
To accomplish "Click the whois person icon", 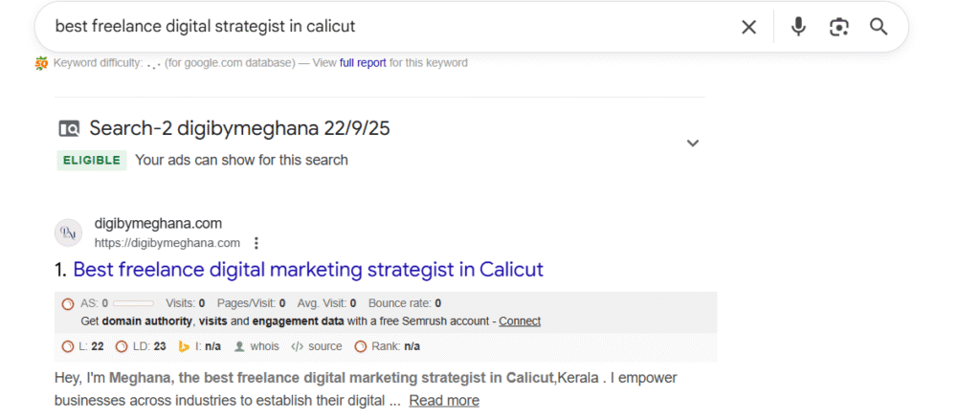I will (238, 346).
